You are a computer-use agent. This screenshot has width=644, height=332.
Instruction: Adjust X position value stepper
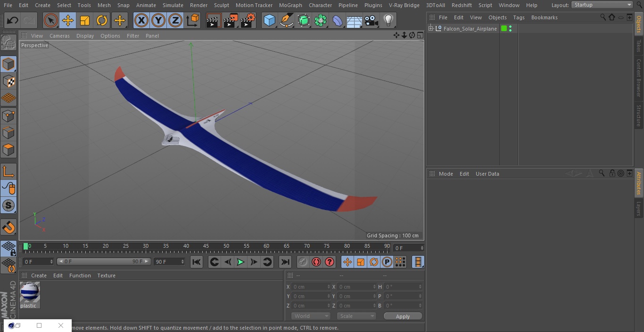click(x=329, y=287)
